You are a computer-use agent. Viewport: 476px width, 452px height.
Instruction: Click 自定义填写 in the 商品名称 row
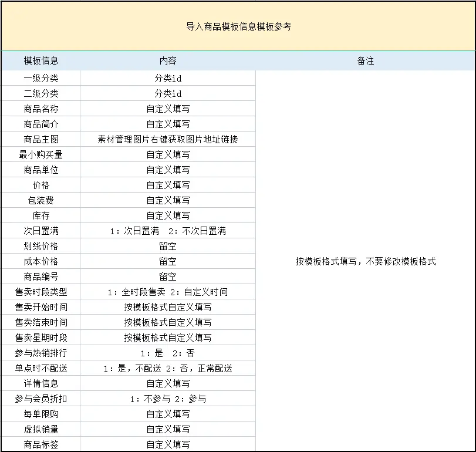[x=168, y=109]
